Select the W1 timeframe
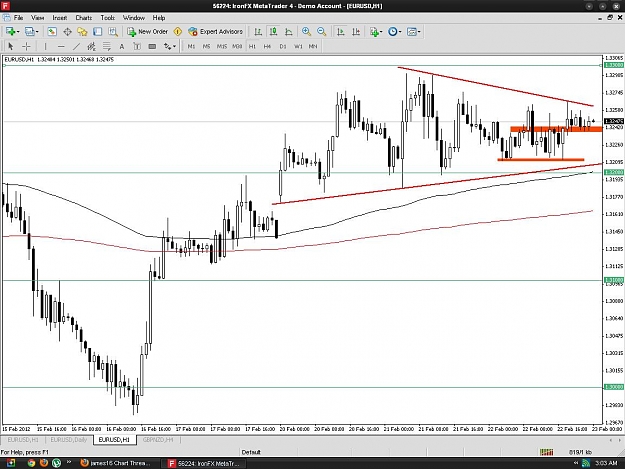625x469 pixels. point(298,46)
